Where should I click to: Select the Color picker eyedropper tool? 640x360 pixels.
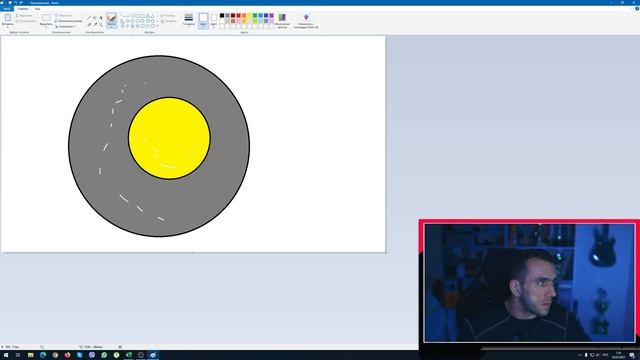[95, 24]
